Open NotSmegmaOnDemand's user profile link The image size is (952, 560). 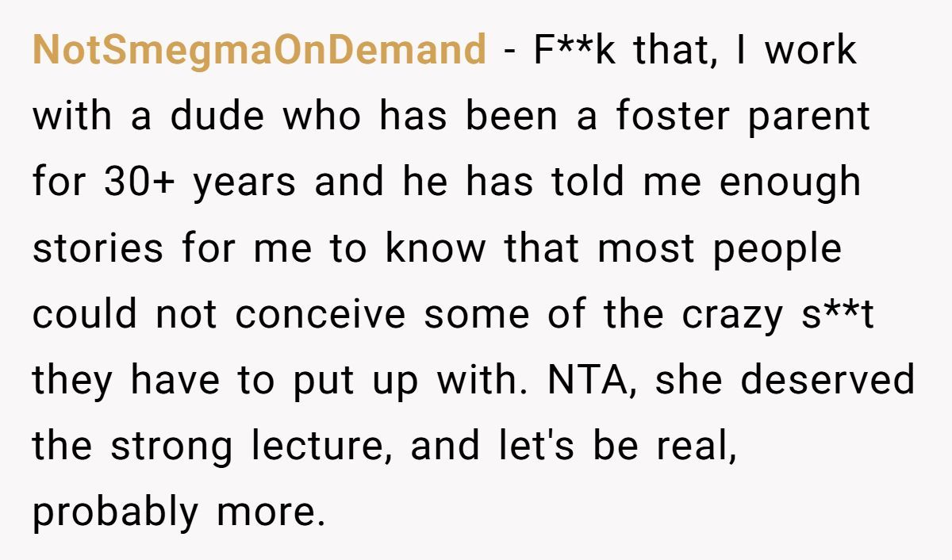point(259,50)
